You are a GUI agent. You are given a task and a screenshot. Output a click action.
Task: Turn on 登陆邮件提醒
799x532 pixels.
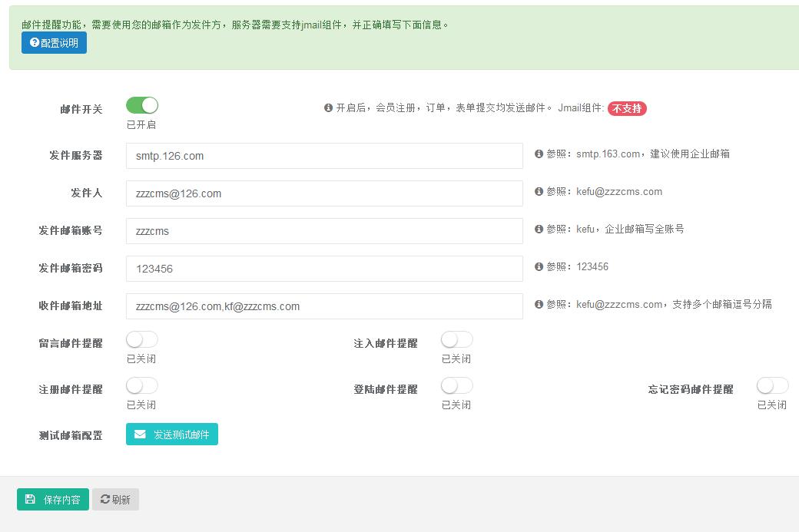coord(456,385)
